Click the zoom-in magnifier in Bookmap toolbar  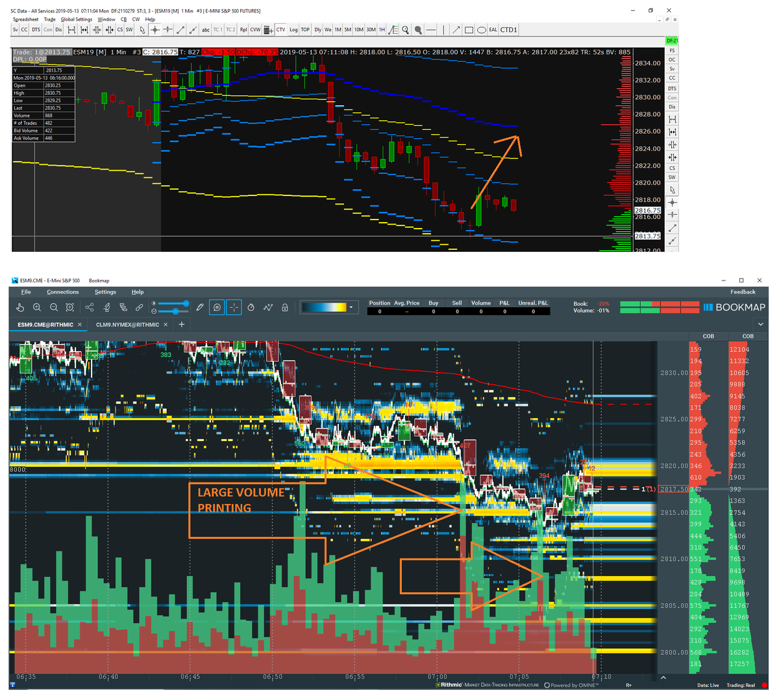37,306
